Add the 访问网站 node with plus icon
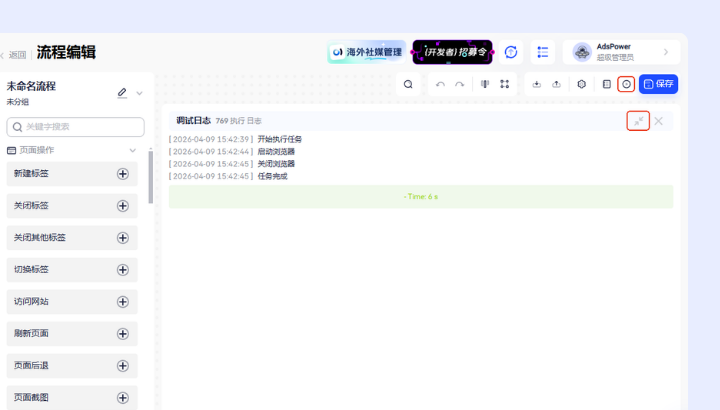This screenshot has width=720, height=410. click(x=123, y=302)
